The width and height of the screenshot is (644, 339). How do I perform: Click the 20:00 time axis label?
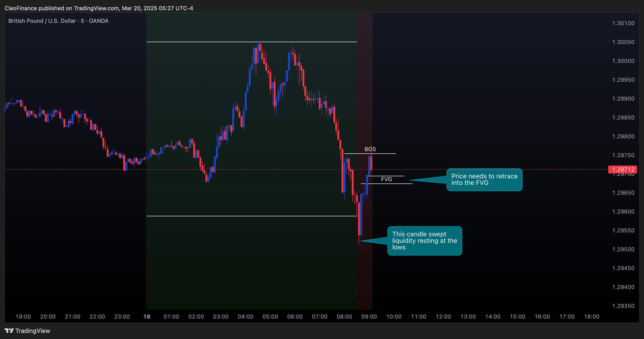(x=48, y=316)
